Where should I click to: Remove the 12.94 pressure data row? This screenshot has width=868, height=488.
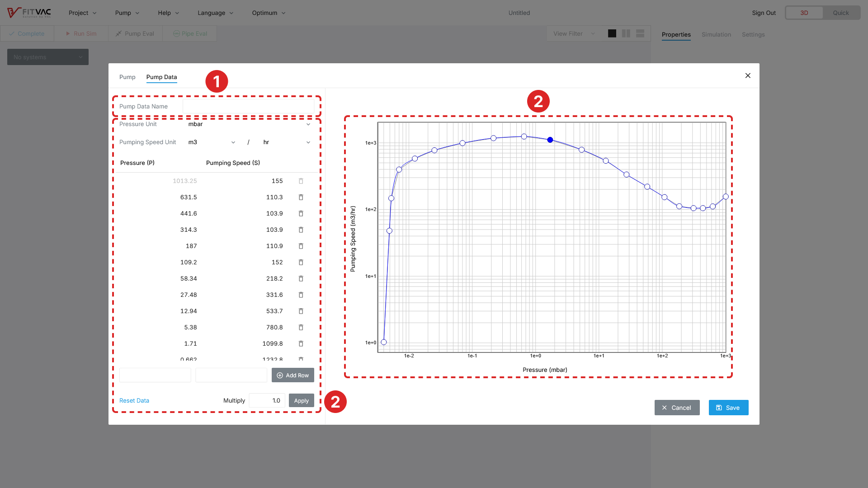tap(301, 311)
